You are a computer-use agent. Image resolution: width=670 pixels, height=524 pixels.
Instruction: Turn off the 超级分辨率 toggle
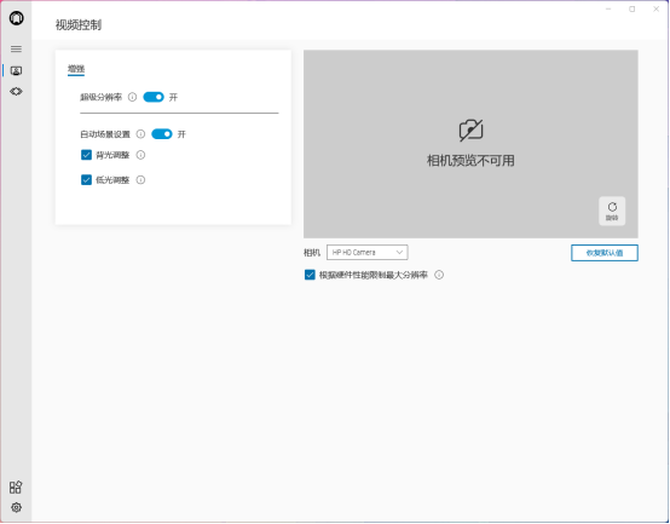(x=153, y=97)
